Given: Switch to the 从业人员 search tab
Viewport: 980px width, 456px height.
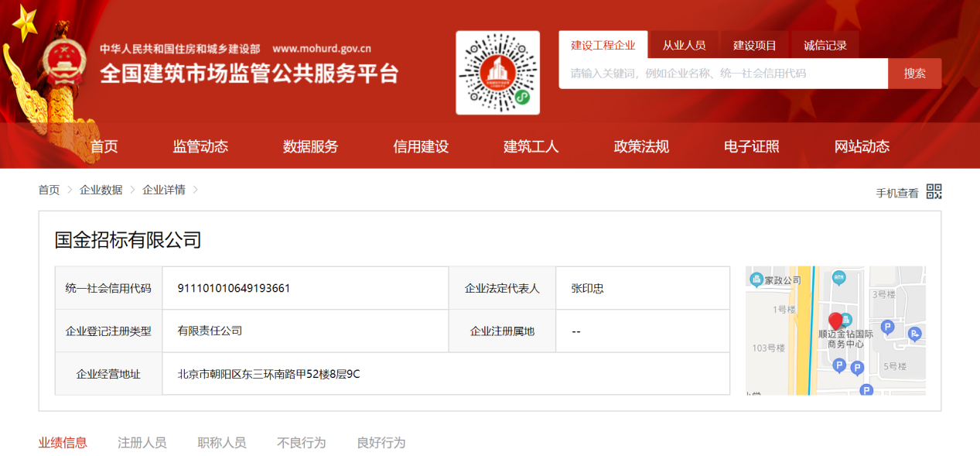Looking at the screenshot, I should 684,44.
